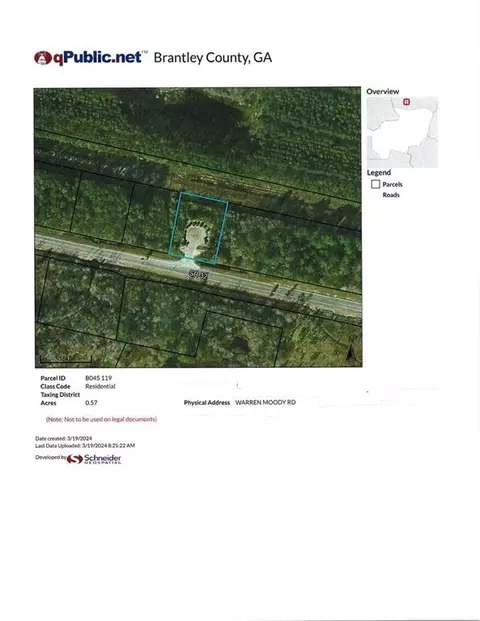Image resolution: width=480 pixels, height=621 pixels.
Task: Click the Overview mini map thumbnail
Action: click(402, 132)
